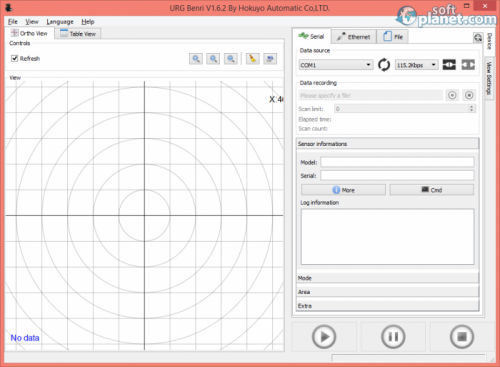Click the first record circle button
The width and height of the screenshot is (500, 367).
pyautogui.click(x=452, y=95)
